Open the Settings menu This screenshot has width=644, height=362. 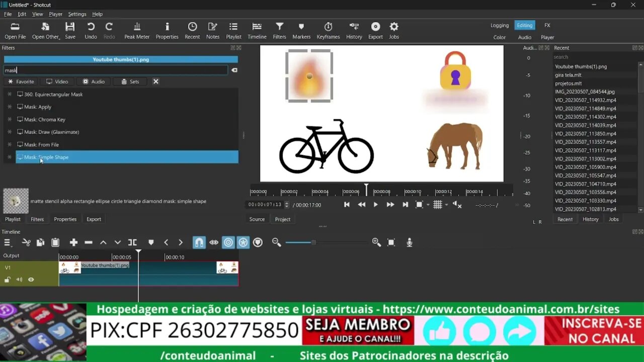(x=77, y=14)
